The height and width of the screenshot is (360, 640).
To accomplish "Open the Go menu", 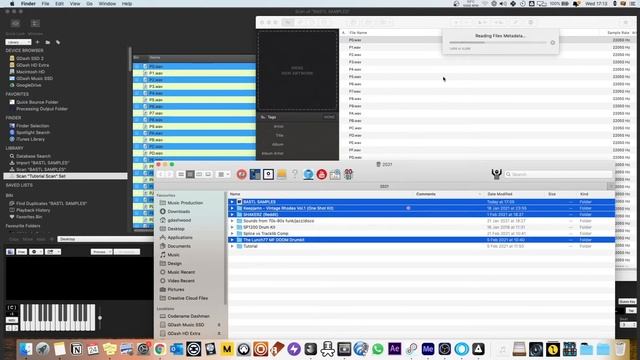I will [89, 4].
